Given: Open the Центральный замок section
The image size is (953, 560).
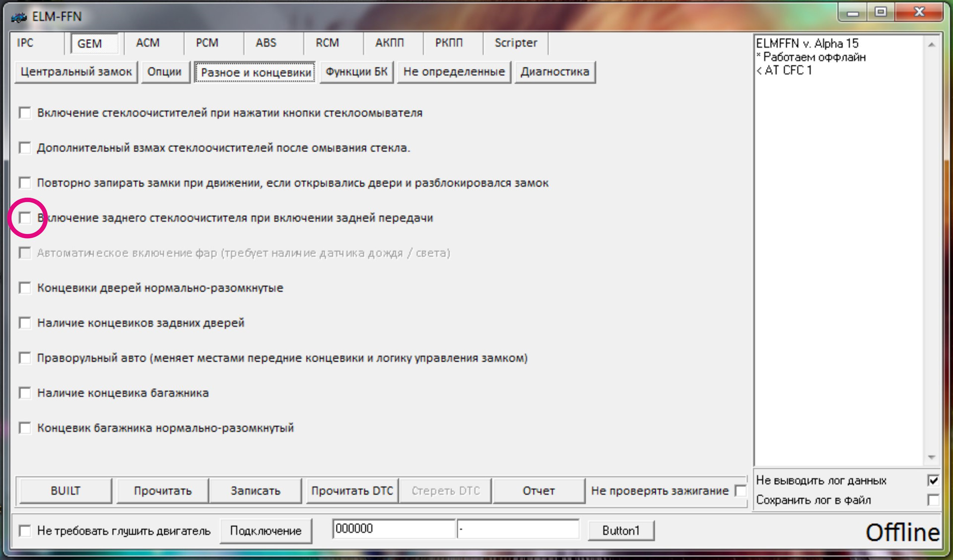Looking at the screenshot, I should (75, 71).
